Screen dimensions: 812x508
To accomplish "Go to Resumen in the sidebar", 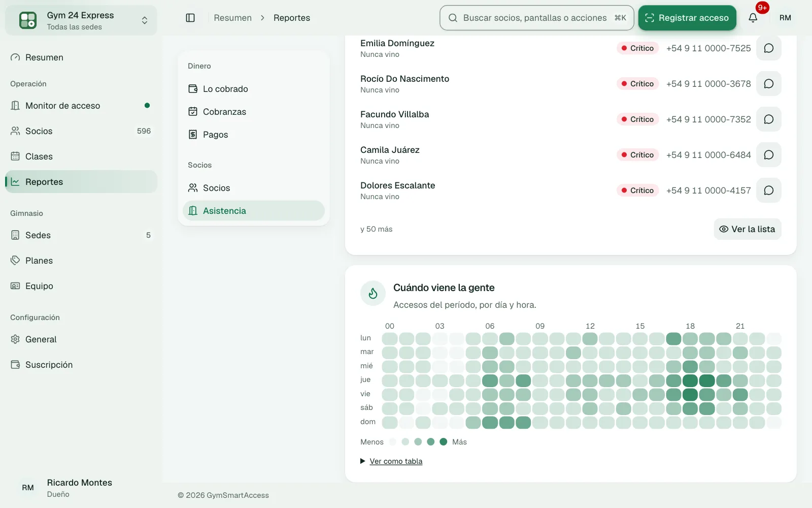I will tap(81, 57).
